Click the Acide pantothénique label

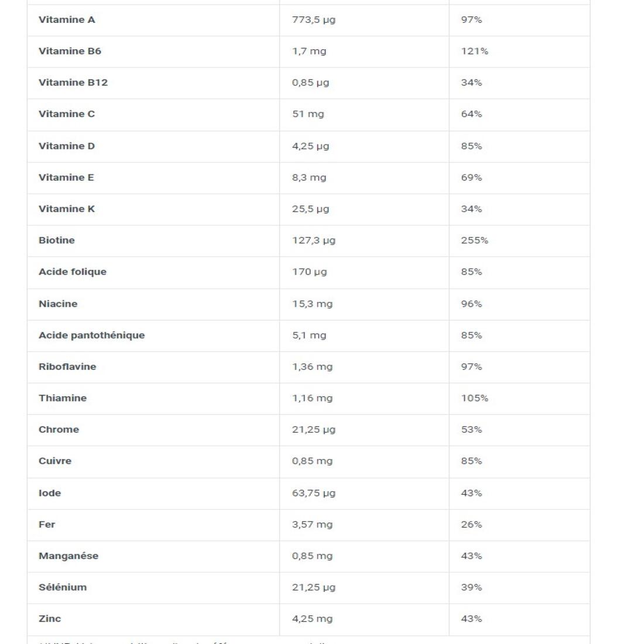91,335
